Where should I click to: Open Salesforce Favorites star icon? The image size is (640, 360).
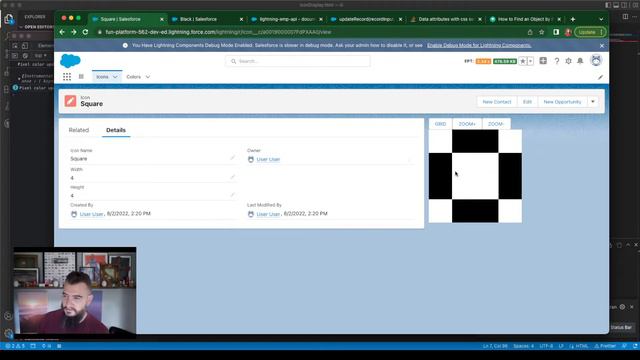522,61
